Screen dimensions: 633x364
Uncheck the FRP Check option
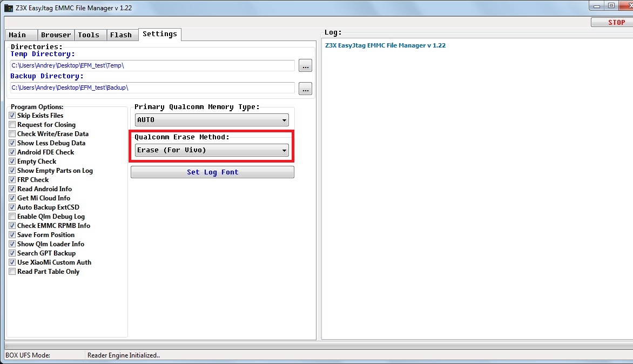point(12,180)
